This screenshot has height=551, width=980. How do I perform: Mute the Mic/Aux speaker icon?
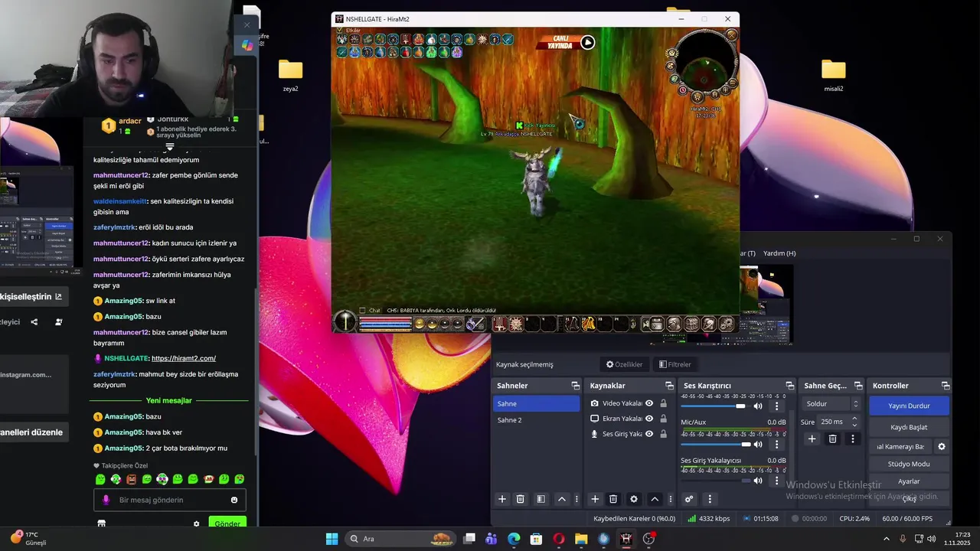[x=758, y=445]
